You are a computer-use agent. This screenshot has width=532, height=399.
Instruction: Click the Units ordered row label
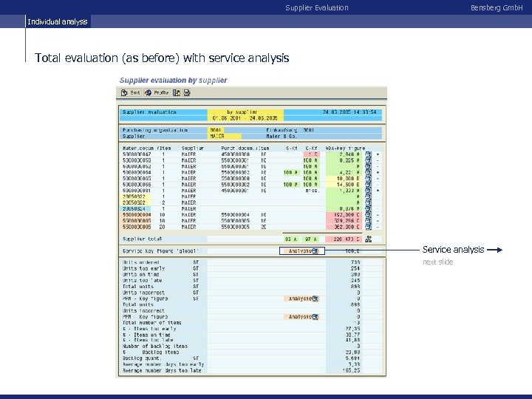point(141,262)
